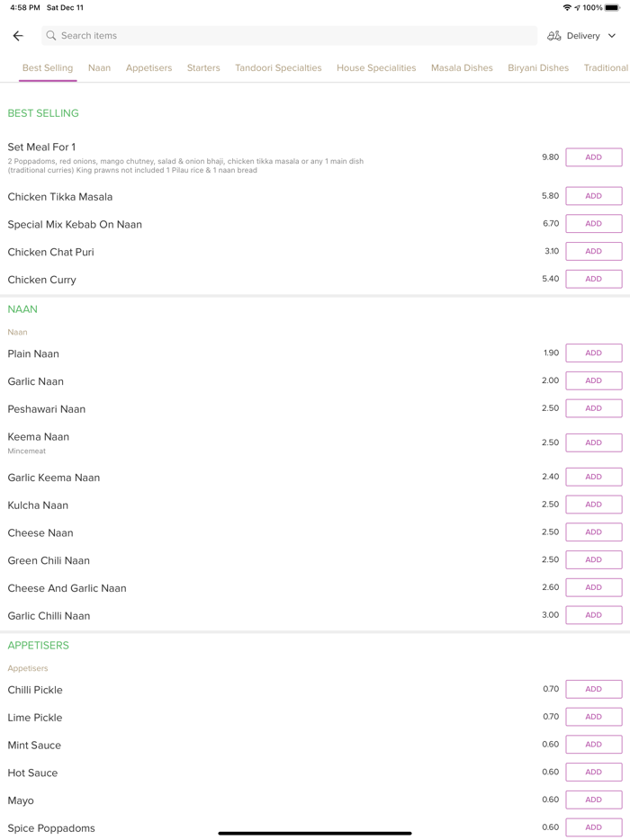Add Garlic Chilli Naan to order
Viewport: 630px width, 840px height.
[593, 614]
